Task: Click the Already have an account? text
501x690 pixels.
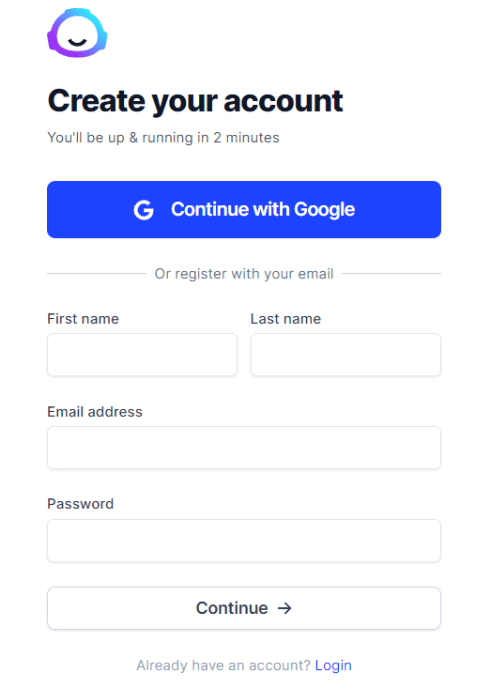Action: point(223,665)
